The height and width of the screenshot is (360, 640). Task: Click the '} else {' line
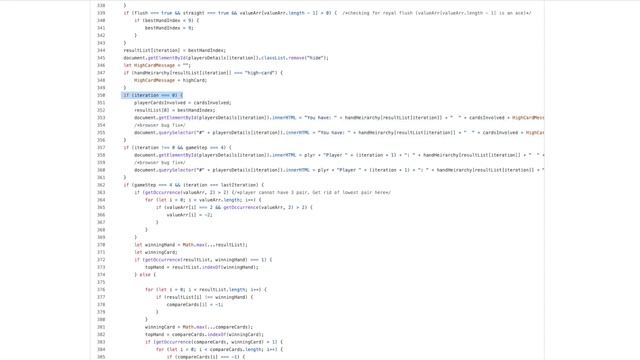(145, 275)
